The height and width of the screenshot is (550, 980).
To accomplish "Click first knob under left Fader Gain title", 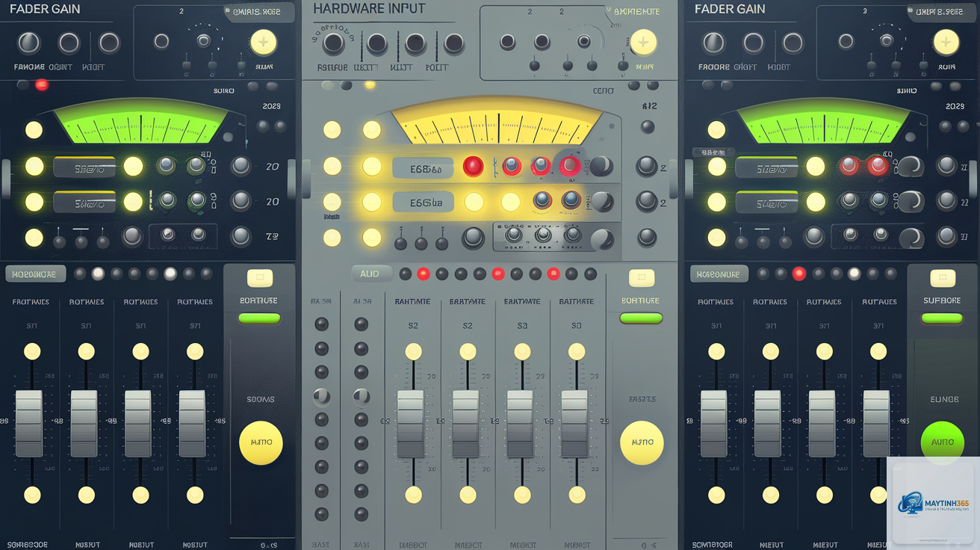I will 29,43.
